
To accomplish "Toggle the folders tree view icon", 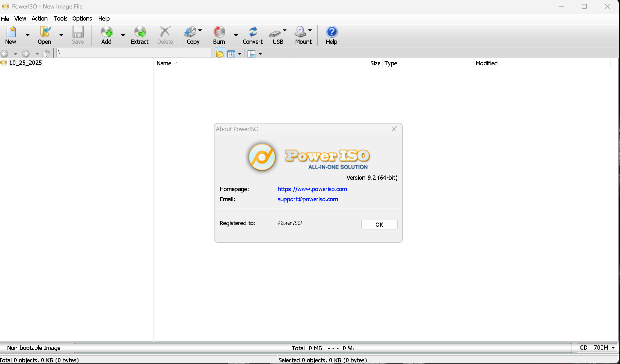I will [x=220, y=54].
